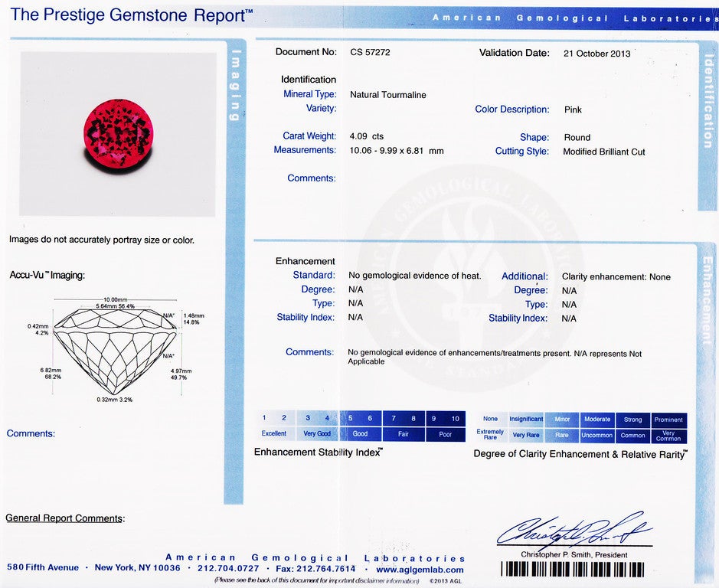Screen dimensions: 719x588
Task: Select measurements "10.06 - 9.99 x 6.81 mm"
Action: [x=397, y=150]
